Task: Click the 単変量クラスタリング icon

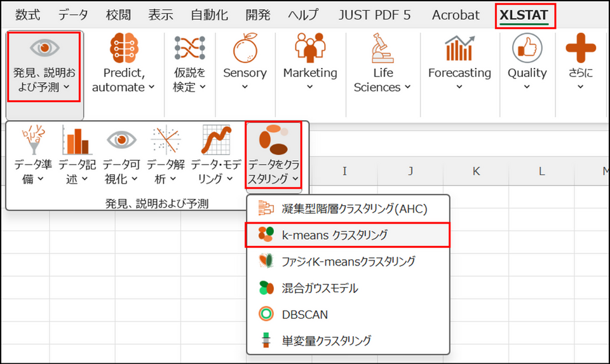Action: [x=266, y=340]
